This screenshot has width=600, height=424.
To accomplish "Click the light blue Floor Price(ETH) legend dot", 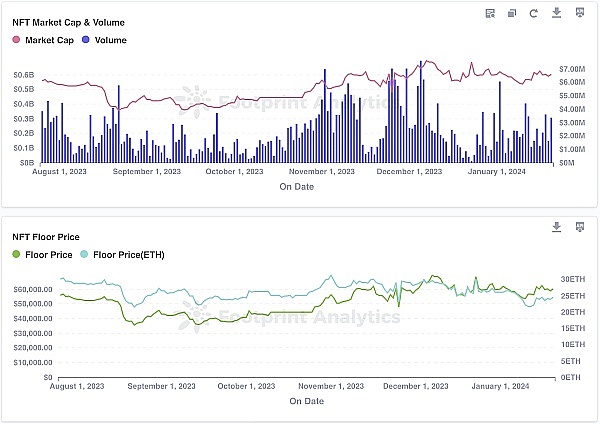I will tap(84, 255).
